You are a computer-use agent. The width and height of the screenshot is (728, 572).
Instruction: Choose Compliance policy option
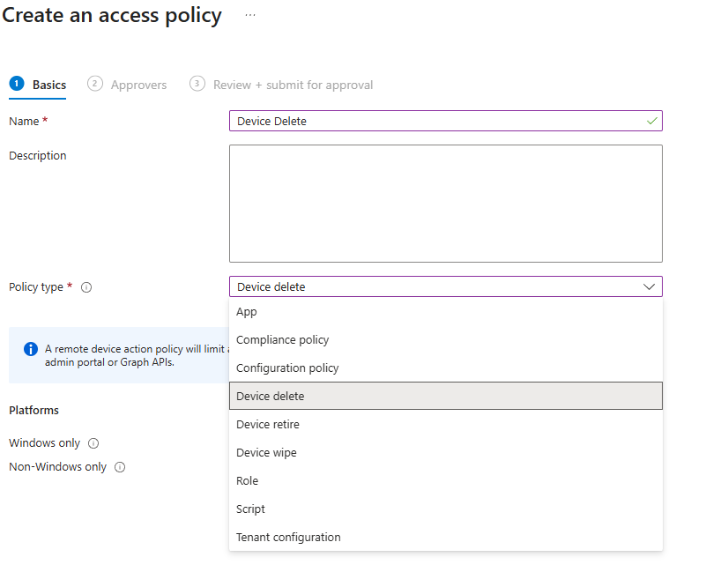pyautogui.click(x=282, y=340)
